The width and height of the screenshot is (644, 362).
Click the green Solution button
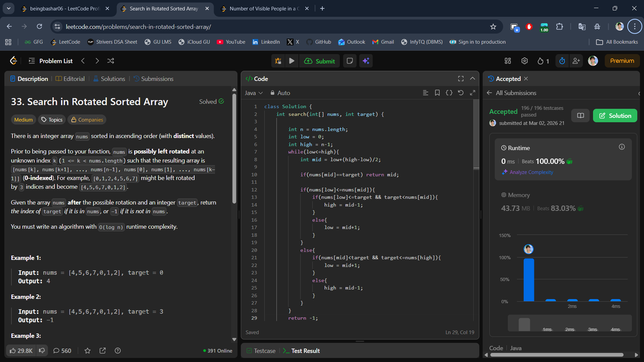click(x=614, y=115)
